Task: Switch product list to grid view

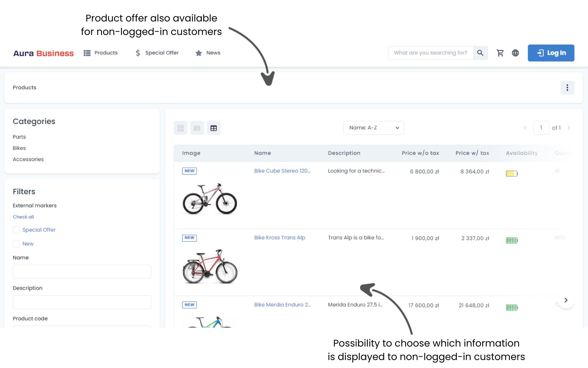Action: coord(180,128)
